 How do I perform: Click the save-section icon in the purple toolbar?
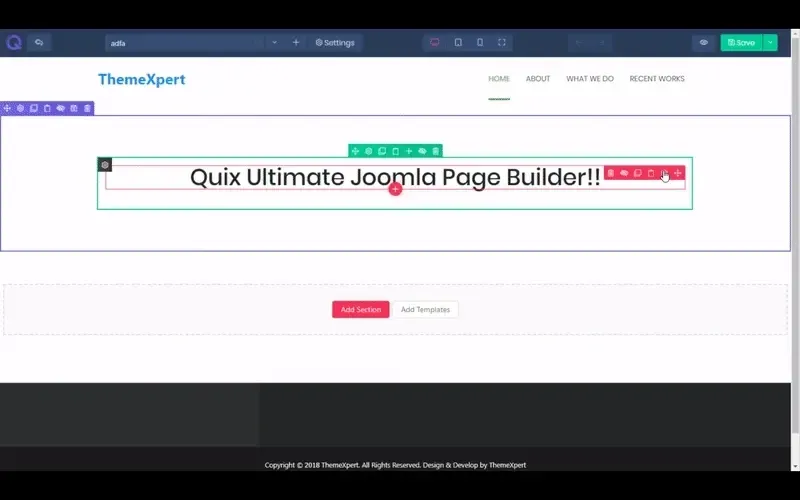click(x=74, y=108)
